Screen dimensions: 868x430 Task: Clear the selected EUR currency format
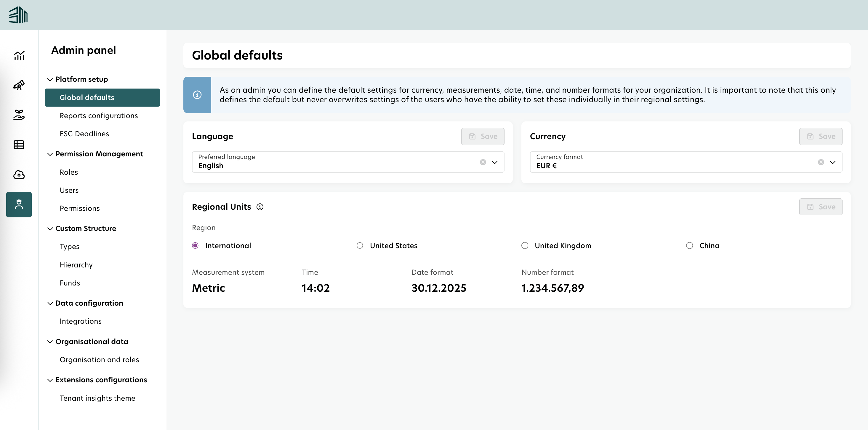(821, 162)
